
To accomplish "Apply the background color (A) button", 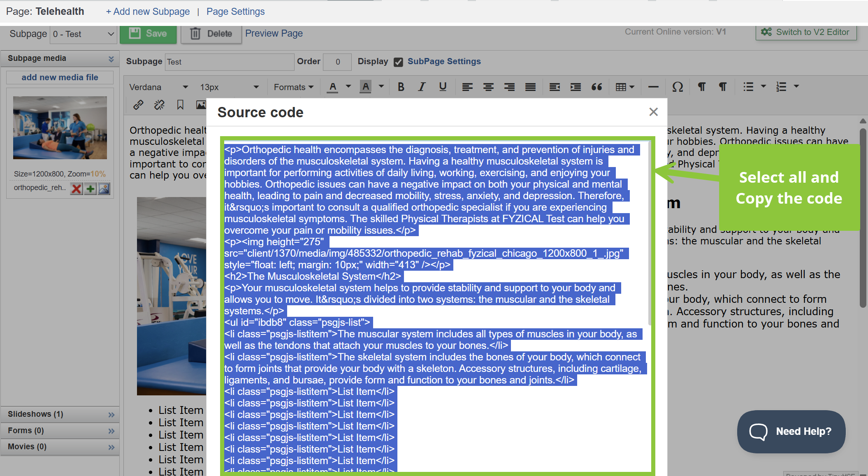I will [366, 87].
